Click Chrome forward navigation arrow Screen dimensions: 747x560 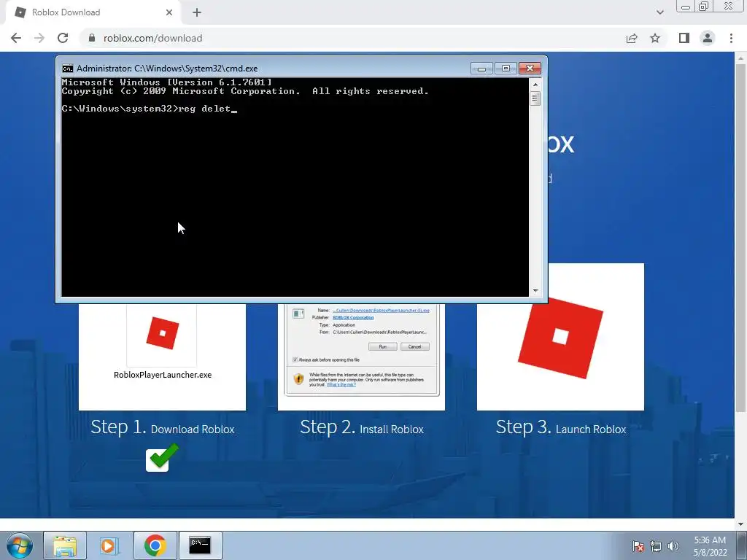[x=39, y=38]
